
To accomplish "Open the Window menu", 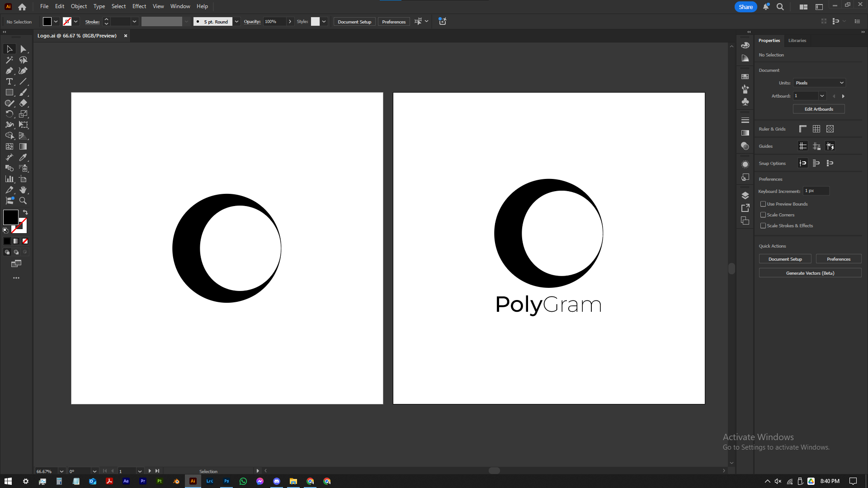I will tap(180, 6).
